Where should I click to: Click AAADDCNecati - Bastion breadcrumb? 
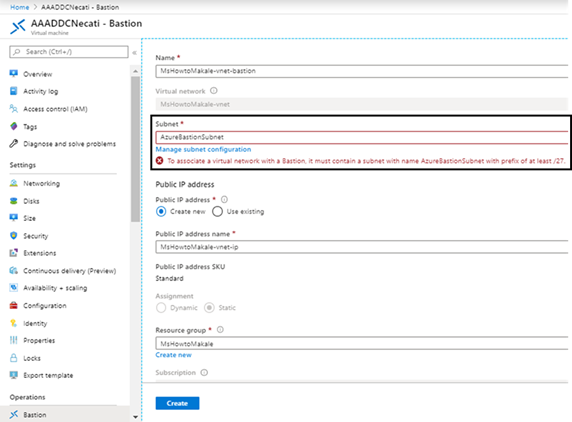pos(80,7)
